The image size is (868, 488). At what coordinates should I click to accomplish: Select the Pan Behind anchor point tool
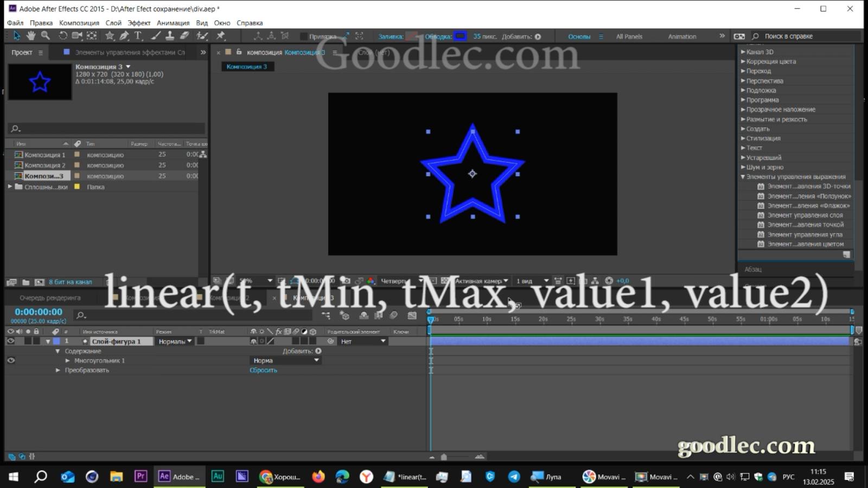[x=92, y=36]
